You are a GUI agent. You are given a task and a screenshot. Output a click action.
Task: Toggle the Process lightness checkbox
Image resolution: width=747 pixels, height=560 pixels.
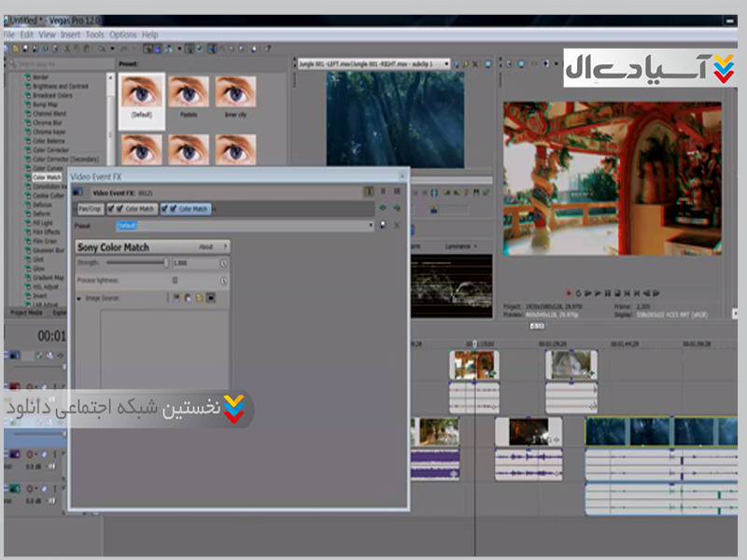(x=175, y=280)
